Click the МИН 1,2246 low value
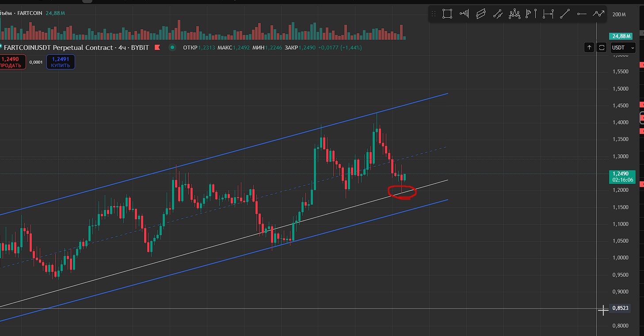The width and height of the screenshot is (644, 336). coord(267,47)
